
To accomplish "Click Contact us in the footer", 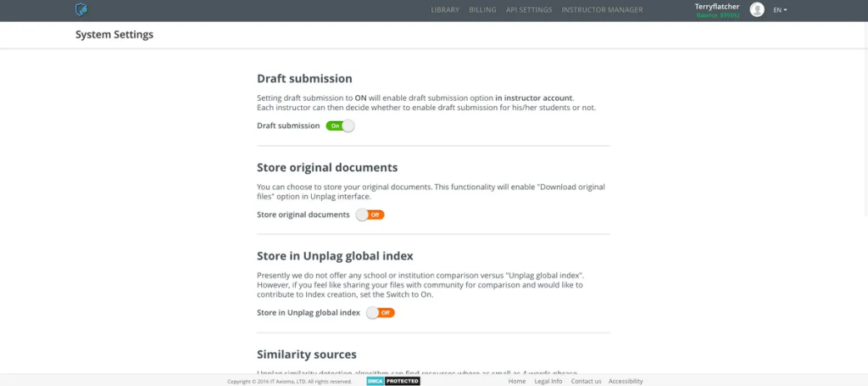I will tap(587, 381).
